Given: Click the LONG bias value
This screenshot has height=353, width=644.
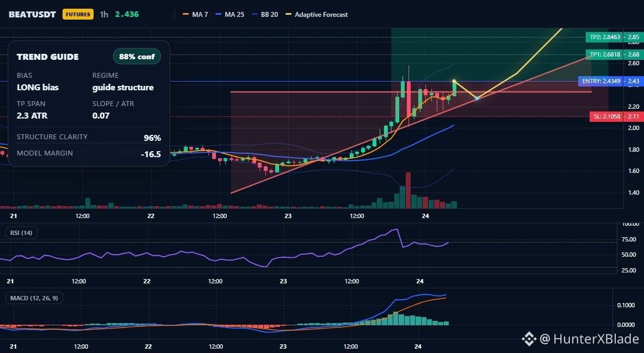Looking at the screenshot, I should pyautogui.click(x=38, y=87).
